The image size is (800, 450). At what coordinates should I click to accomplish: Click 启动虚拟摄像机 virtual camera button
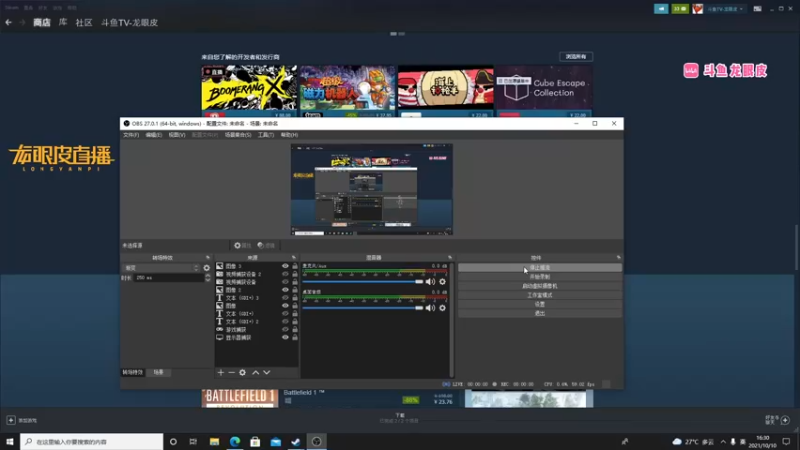[540, 286]
